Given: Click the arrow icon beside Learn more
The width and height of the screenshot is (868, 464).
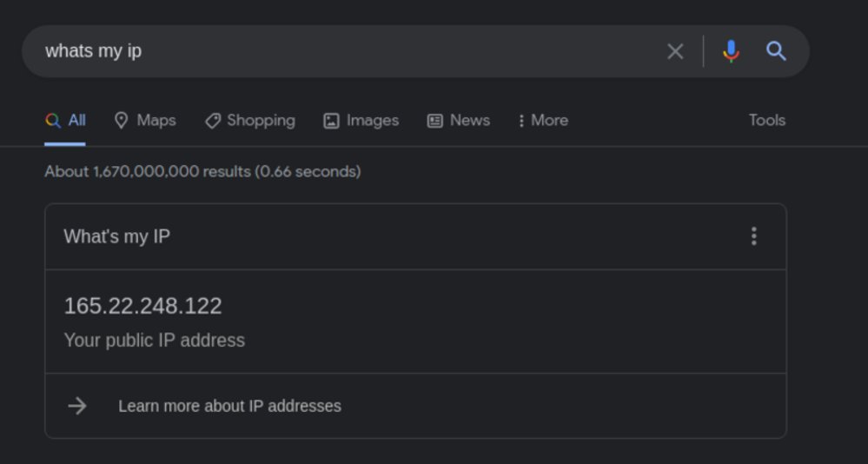Looking at the screenshot, I should 77,406.
